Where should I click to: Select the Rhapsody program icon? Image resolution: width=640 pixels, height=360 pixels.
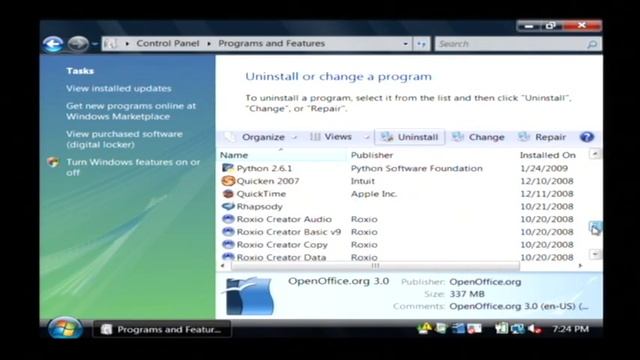(228, 206)
